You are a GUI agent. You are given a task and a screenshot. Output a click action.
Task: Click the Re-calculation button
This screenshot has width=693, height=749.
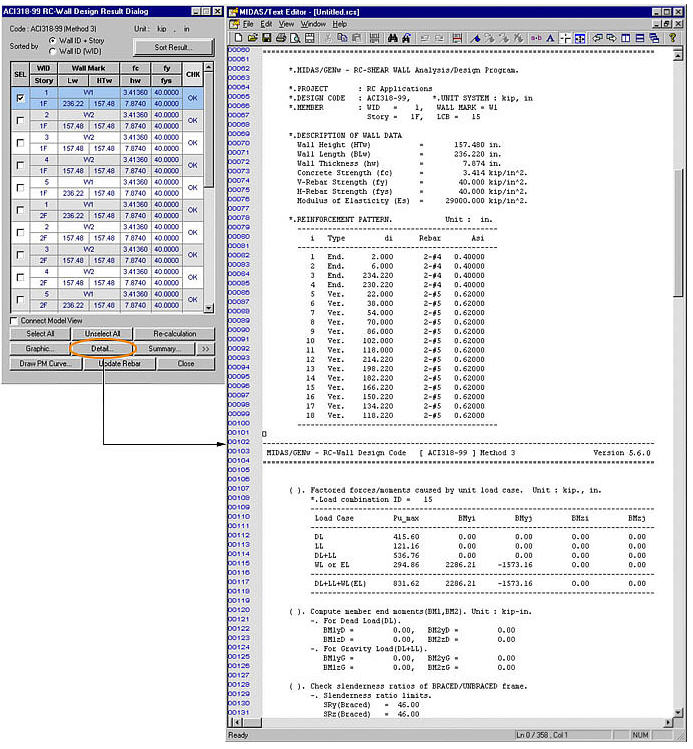174,334
